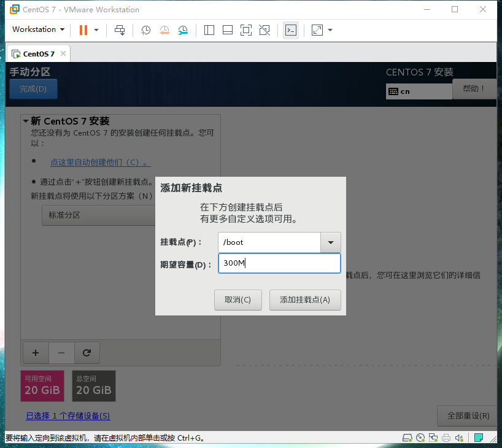The image size is (502, 448).
Task: Toggle the console view button
Action: [291, 30]
